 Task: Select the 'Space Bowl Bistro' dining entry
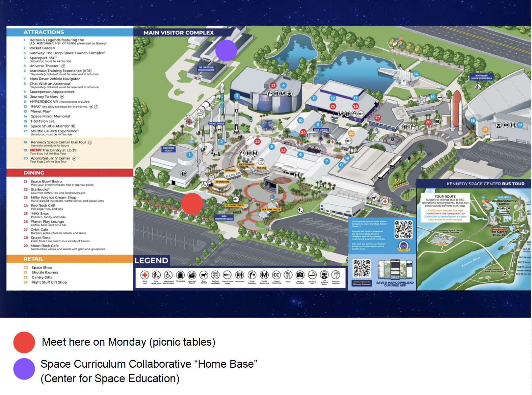pos(46,181)
